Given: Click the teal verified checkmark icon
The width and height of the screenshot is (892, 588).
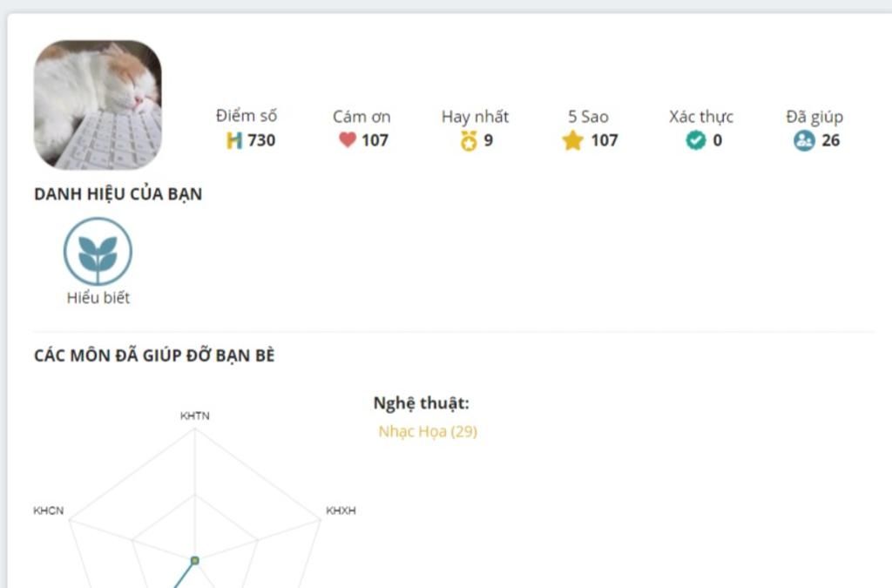Looking at the screenshot, I should [x=695, y=140].
